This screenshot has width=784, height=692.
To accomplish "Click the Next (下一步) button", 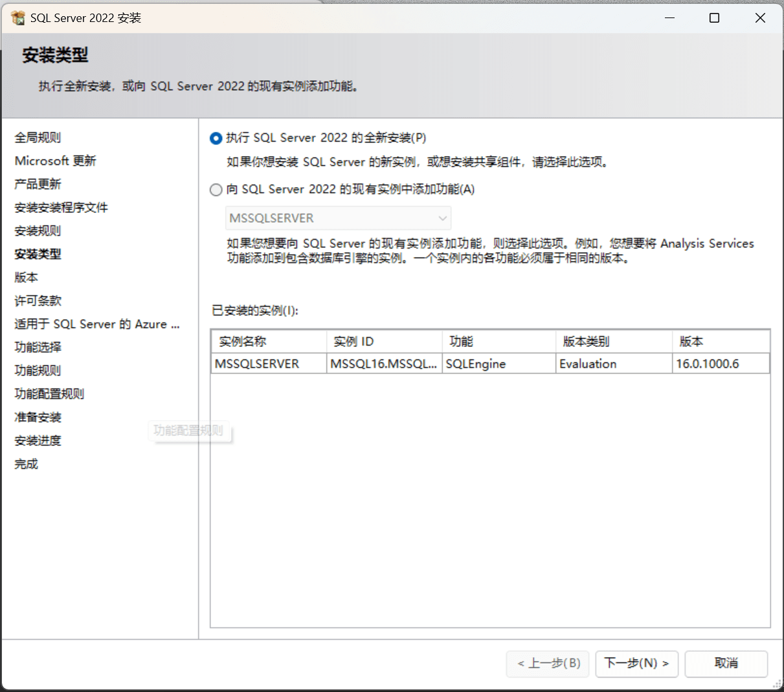I will pos(636,664).
